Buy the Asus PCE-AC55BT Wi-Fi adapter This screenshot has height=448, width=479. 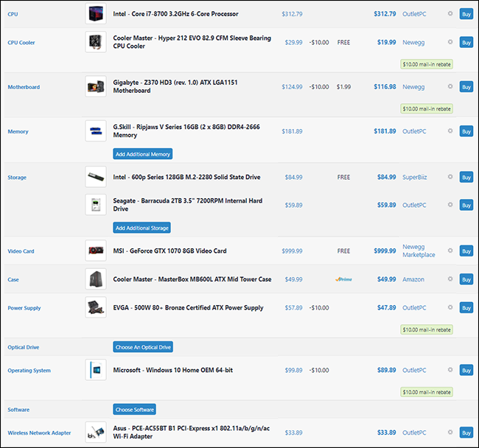[x=466, y=433]
